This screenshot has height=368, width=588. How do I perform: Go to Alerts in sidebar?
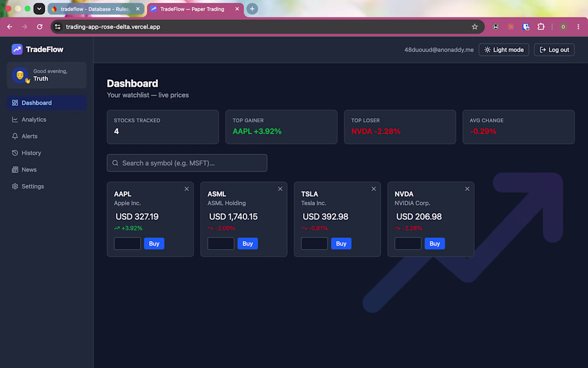tap(47, 136)
